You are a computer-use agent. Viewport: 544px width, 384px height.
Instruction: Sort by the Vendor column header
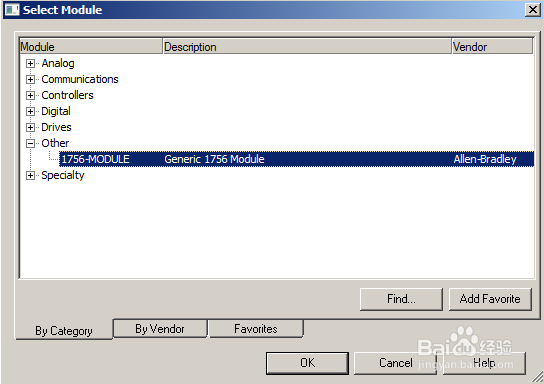click(x=492, y=46)
